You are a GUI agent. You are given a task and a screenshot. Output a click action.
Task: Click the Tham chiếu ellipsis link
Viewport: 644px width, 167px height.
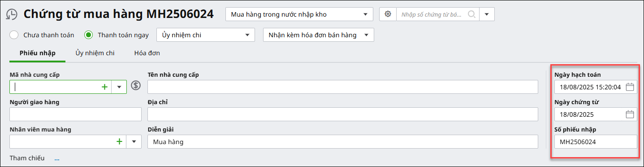(x=57, y=158)
